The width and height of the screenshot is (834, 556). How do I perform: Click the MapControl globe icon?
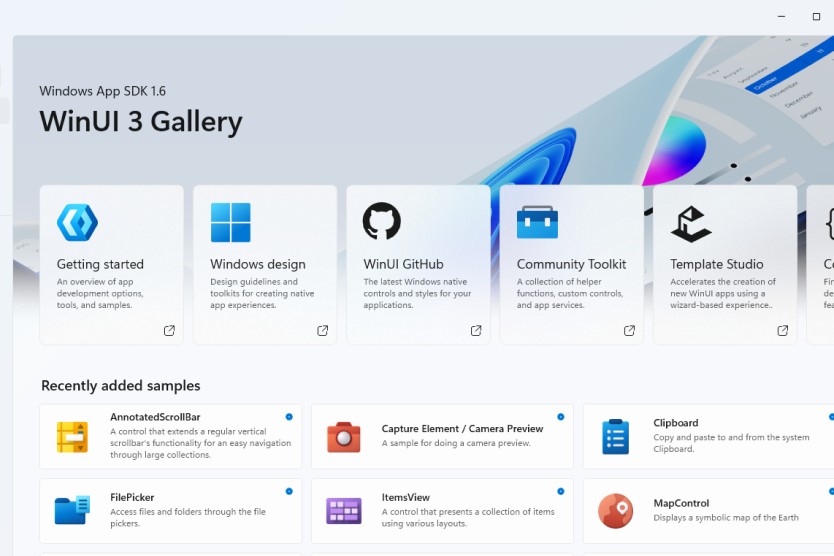(x=615, y=511)
